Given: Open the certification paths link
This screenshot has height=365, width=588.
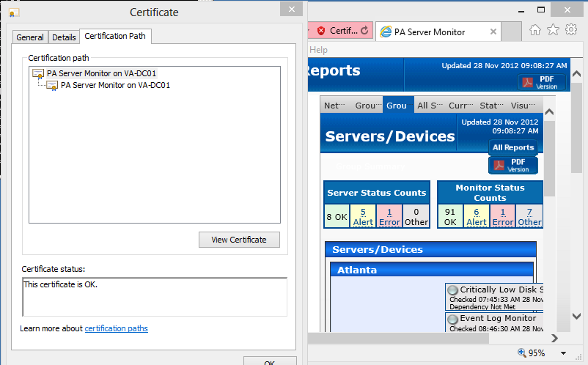Looking at the screenshot, I should click(116, 328).
